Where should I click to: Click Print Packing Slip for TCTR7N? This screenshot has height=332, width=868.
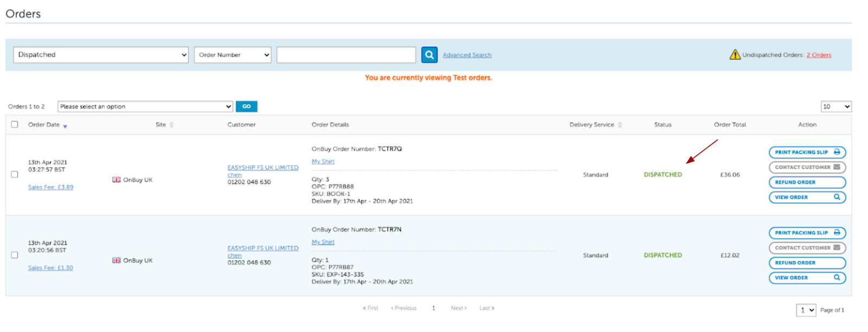(x=807, y=233)
